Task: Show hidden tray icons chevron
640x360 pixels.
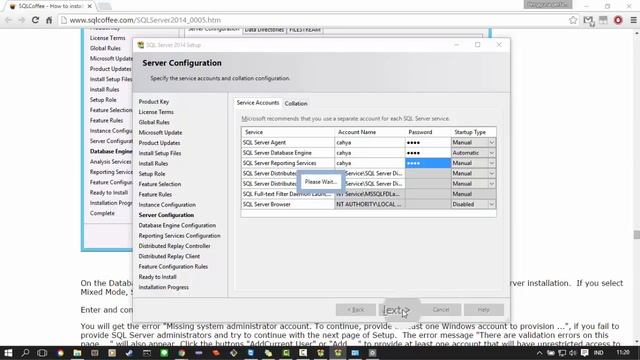Action: coord(539,353)
